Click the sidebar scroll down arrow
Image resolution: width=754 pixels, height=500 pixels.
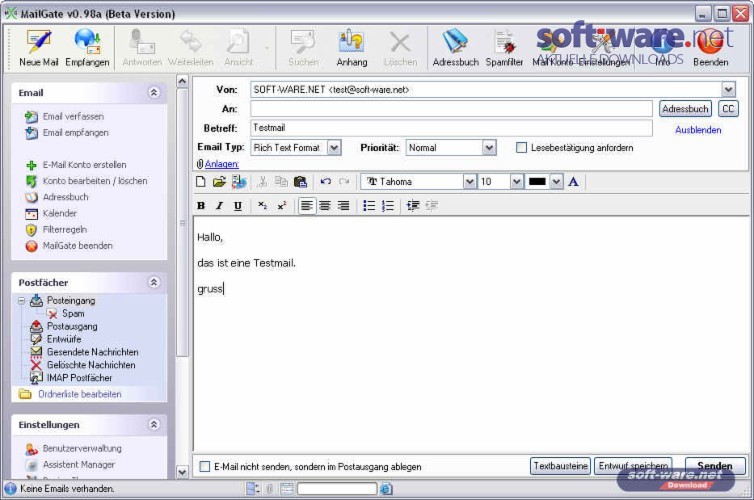point(182,472)
